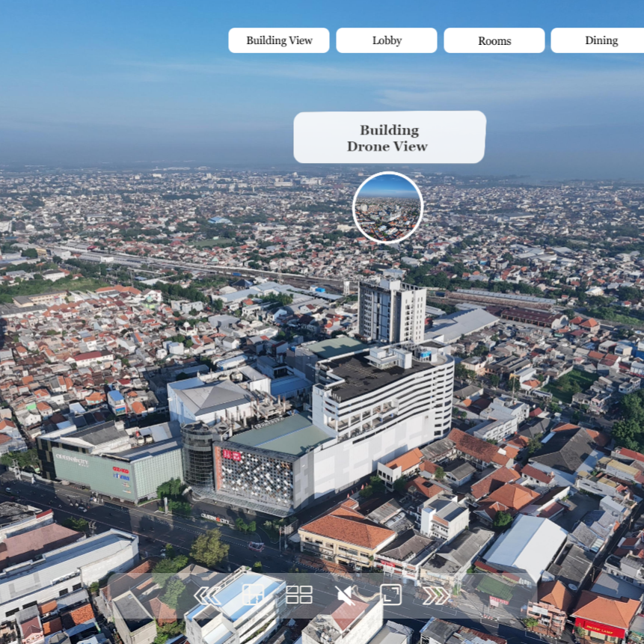Click the circular drone view hotspot preview
This screenshot has width=644, height=644.
(x=387, y=208)
